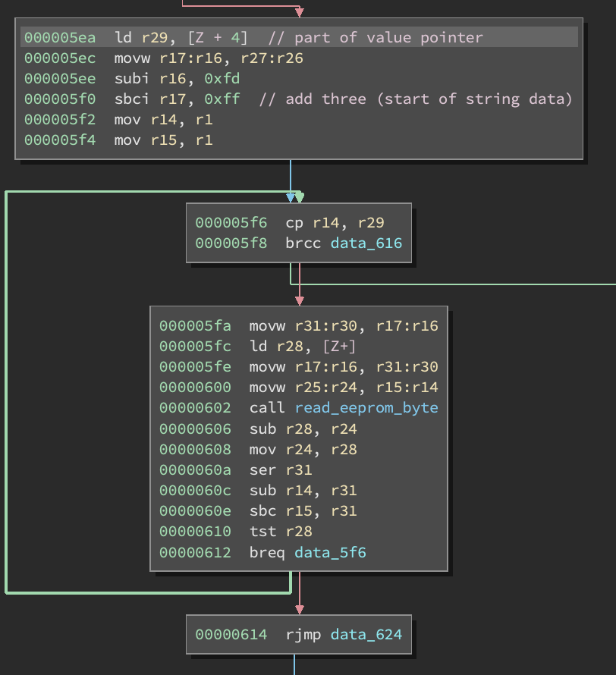616x675 pixels.
Task: Select address 00000614 in the last block
Action: pos(231,634)
